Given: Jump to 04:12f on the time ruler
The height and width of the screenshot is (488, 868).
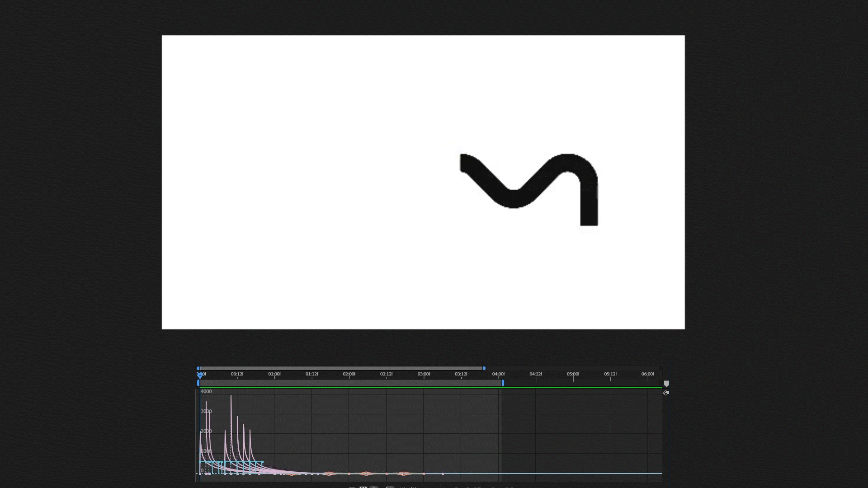Looking at the screenshot, I should (536, 374).
